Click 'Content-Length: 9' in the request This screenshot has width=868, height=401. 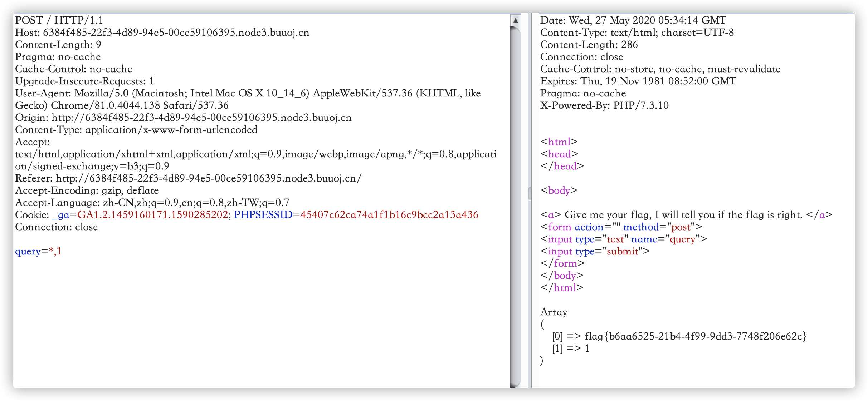pyautogui.click(x=58, y=45)
